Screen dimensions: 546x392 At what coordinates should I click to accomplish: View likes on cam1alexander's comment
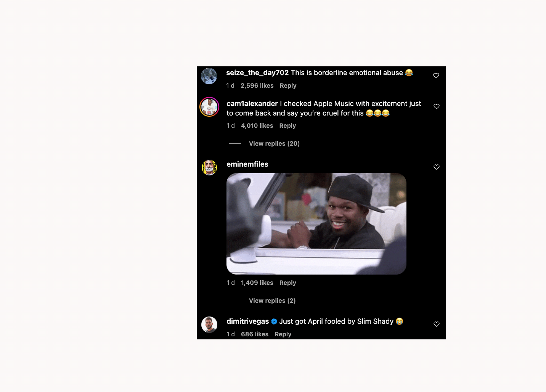click(x=257, y=125)
